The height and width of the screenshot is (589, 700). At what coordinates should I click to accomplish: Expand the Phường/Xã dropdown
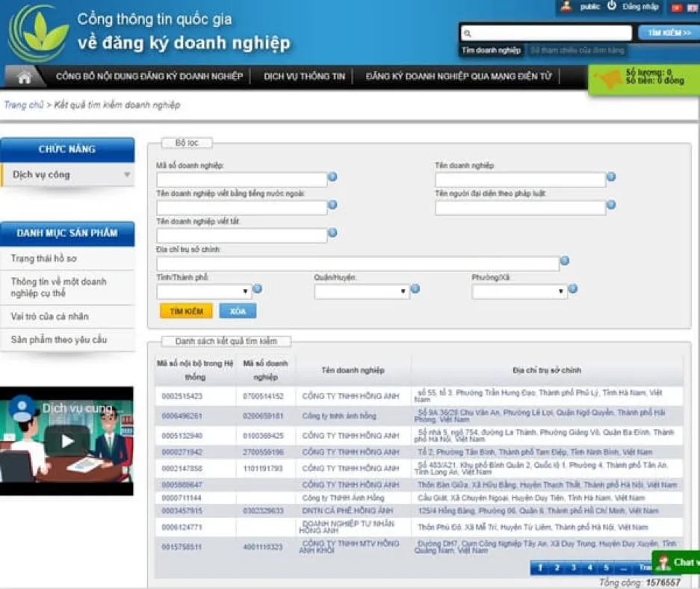pyautogui.click(x=519, y=292)
